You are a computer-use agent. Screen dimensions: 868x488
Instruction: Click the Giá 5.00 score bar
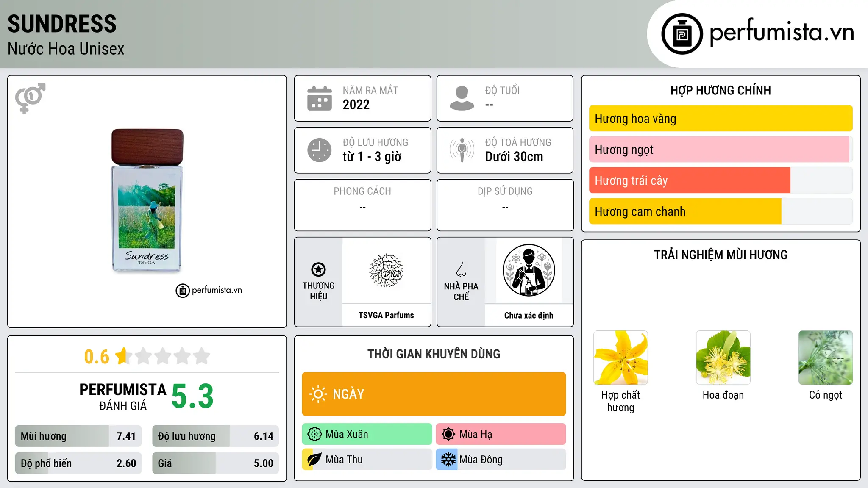point(216,463)
